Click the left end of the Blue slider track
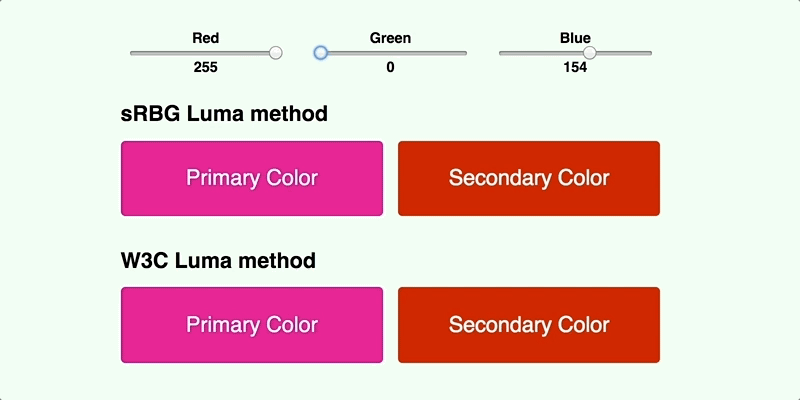Viewport: 800px width, 400px height. pos(502,53)
